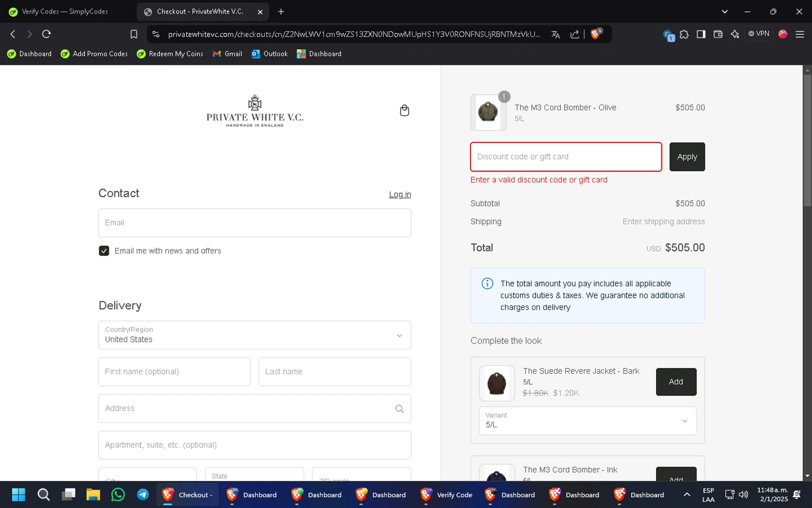Image resolution: width=812 pixels, height=508 pixels.
Task: Open the Redeem My Coins bookmark
Action: point(170,54)
